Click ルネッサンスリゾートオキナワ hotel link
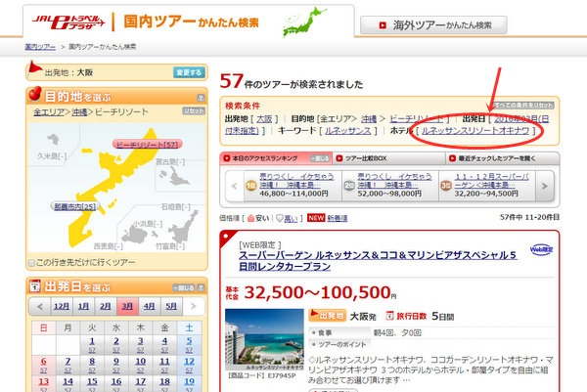The width and height of the screenshot is (587, 392). point(475,131)
